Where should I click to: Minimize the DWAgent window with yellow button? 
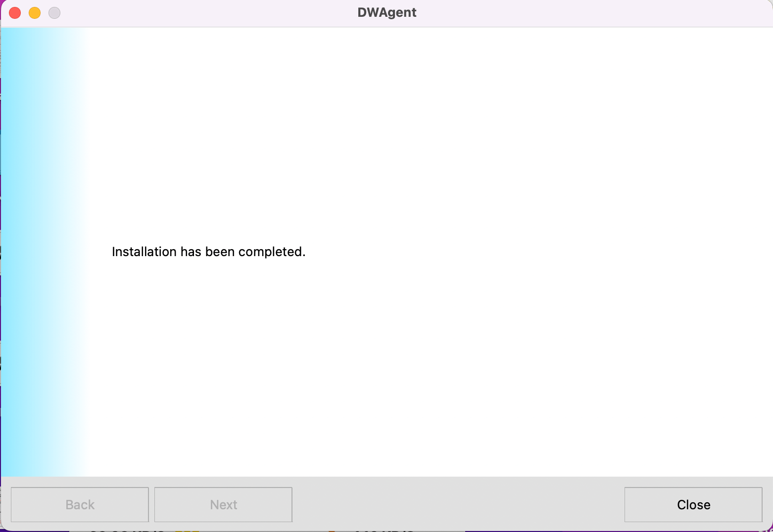(x=35, y=13)
